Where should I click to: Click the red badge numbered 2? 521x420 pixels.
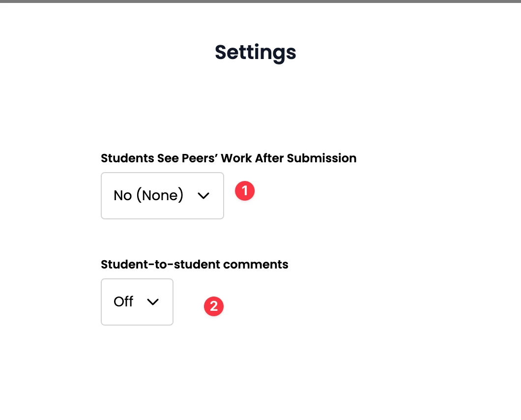214,306
